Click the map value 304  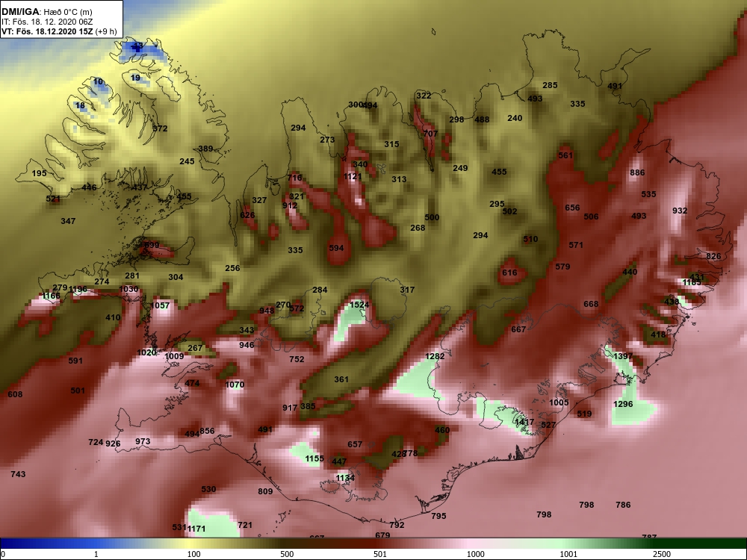pyautogui.click(x=176, y=277)
